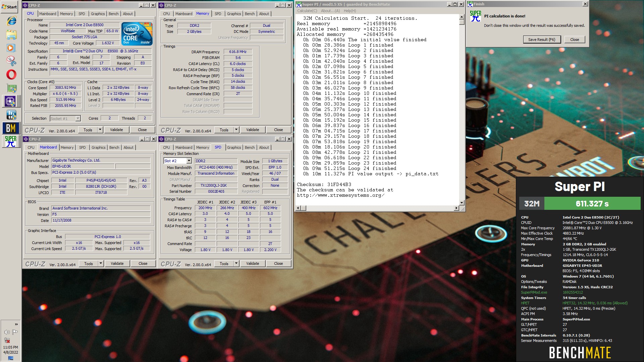The image size is (644, 362).
Task: Launch Snipping Tool scissors icon
Action: point(11,61)
